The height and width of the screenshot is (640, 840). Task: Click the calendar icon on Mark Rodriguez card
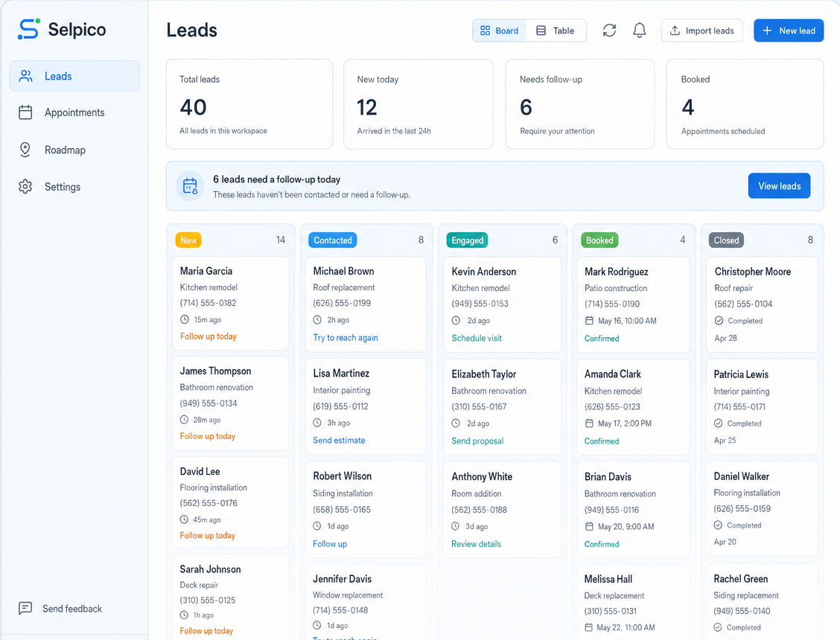(589, 321)
